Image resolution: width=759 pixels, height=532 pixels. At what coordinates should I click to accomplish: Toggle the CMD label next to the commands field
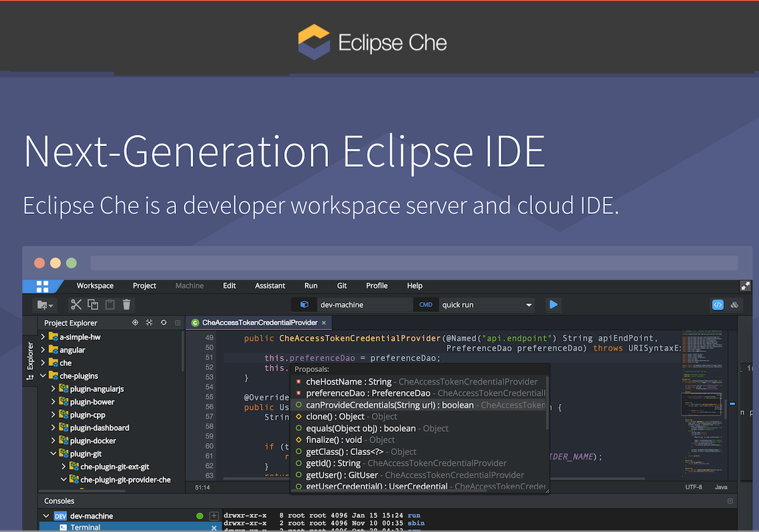pos(426,304)
